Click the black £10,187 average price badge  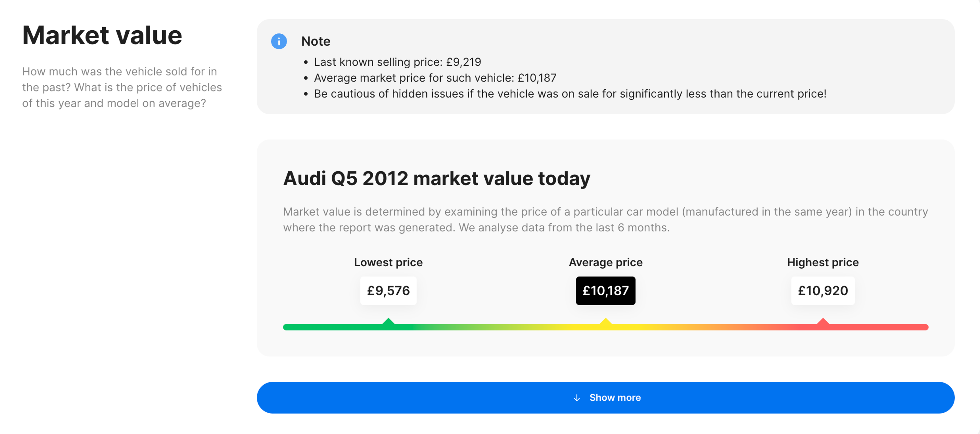(606, 291)
